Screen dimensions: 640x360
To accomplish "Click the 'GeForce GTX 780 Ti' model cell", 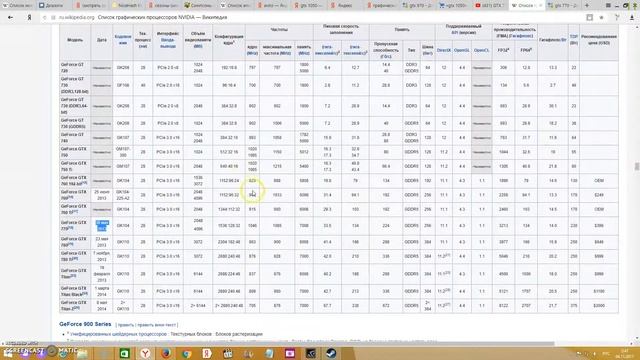I will (x=74, y=256).
